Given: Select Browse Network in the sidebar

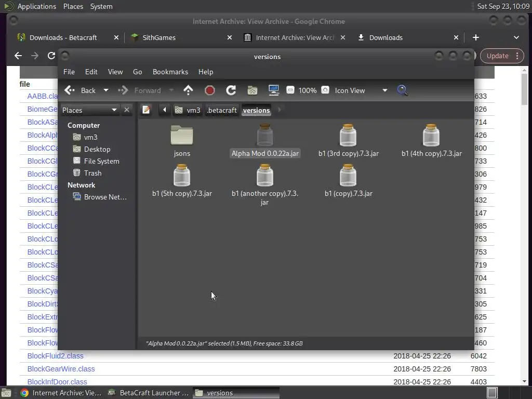Looking at the screenshot, I should [x=100, y=197].
